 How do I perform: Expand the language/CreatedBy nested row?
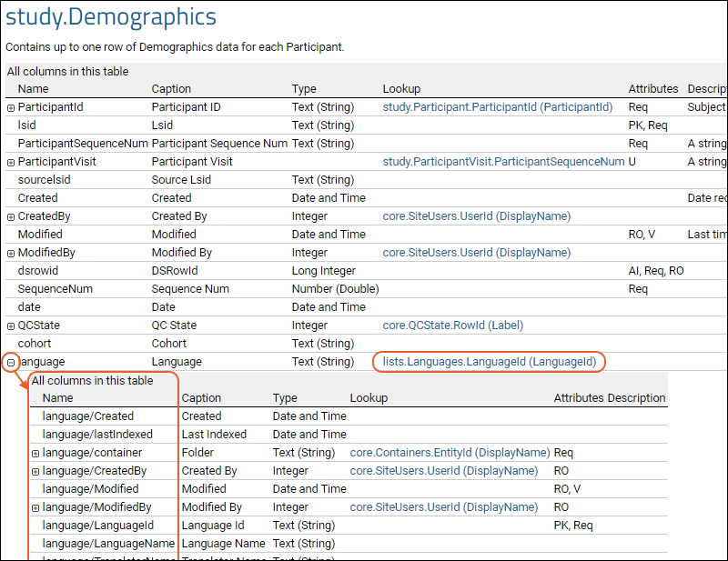coord(35,471)
